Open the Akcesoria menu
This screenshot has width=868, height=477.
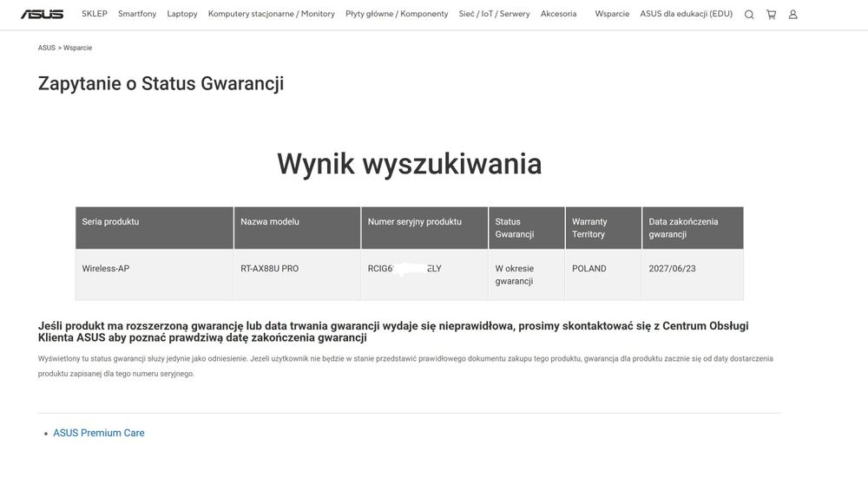point(558,14)
